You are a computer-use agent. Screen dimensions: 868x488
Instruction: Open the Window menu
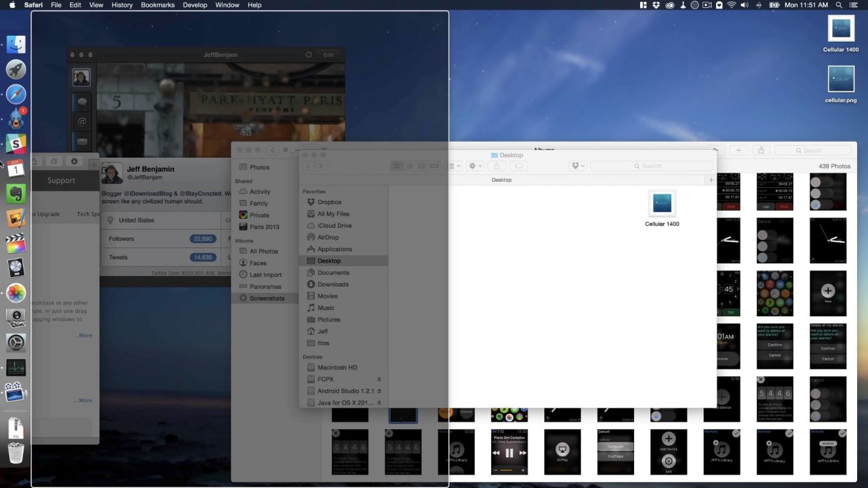pyautogui.click(x=227, y=5)
